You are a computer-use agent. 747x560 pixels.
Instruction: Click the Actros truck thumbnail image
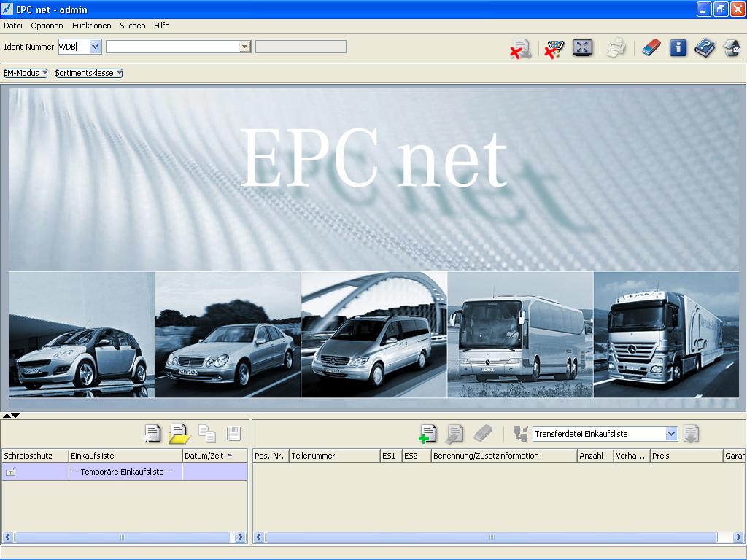pos(667,335)
